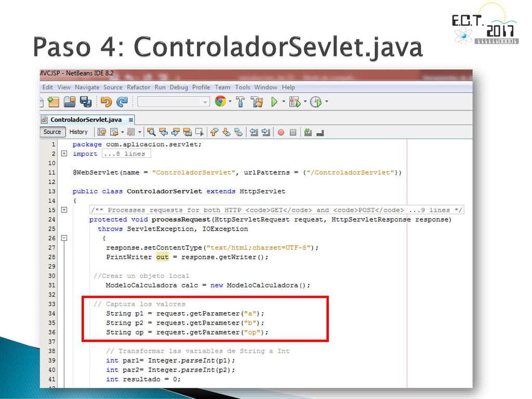This screenshot has height=399, width=532.
Task: Open the Window menu
Action: [x=265, y=87]
